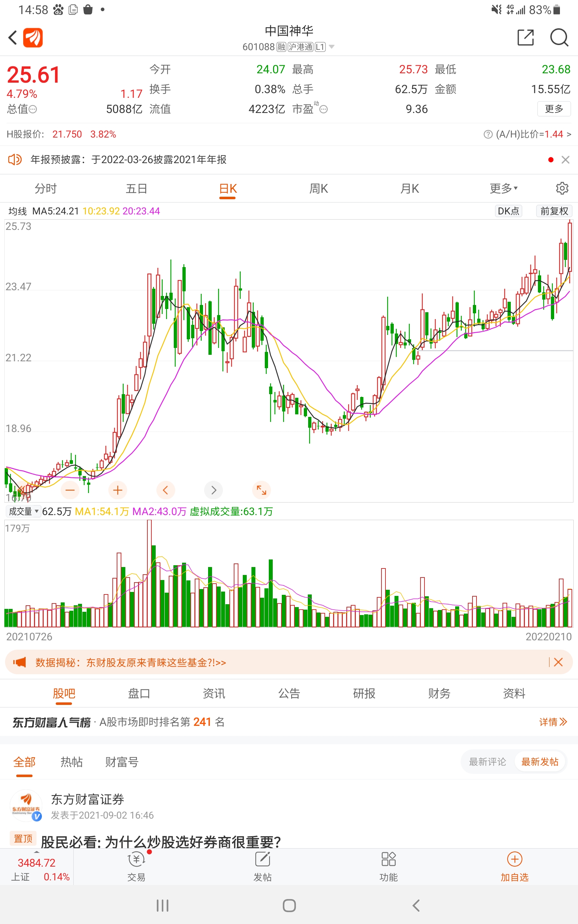Image resolution: width=578 pixels, height=924 pixels.
Task: Toggle the 前复权 adjustment option
Action: point(554,211)
